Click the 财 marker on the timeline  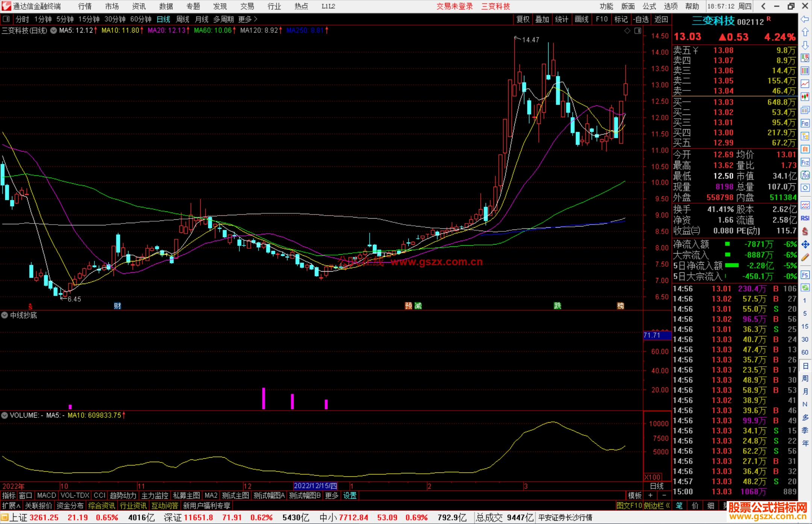click(117, 306)
